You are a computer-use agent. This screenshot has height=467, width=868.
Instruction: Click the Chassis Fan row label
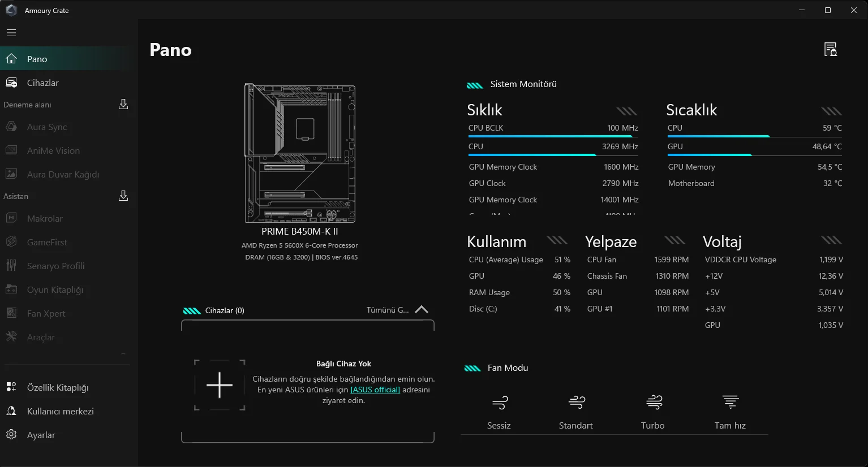pyautogui.click(x=607, y=276)
